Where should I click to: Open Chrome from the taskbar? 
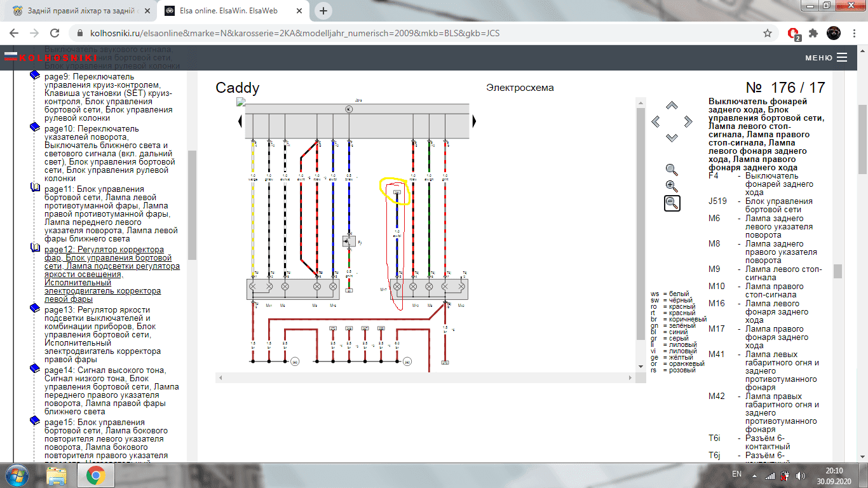click(95, 475)
